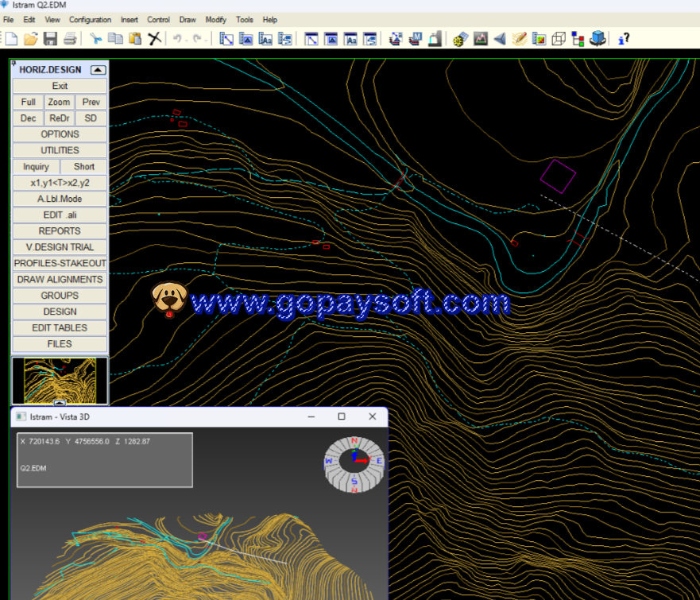
Task: Click the yellow gear settings icon
Action: coord(460,38)
